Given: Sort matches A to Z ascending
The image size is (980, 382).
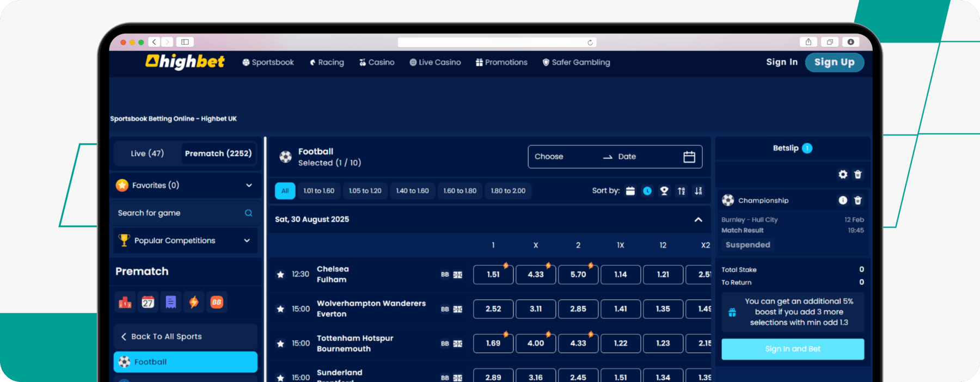Looking at the screenshot, I should tap(681, 191).
